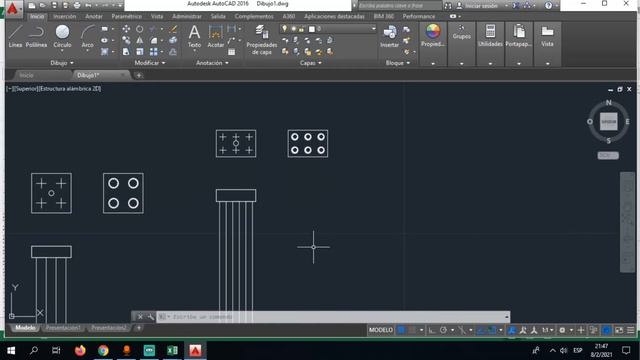This screenshot has width=640, height=360.
Task: Expand the Bloque panel
Action: [398, 63]
